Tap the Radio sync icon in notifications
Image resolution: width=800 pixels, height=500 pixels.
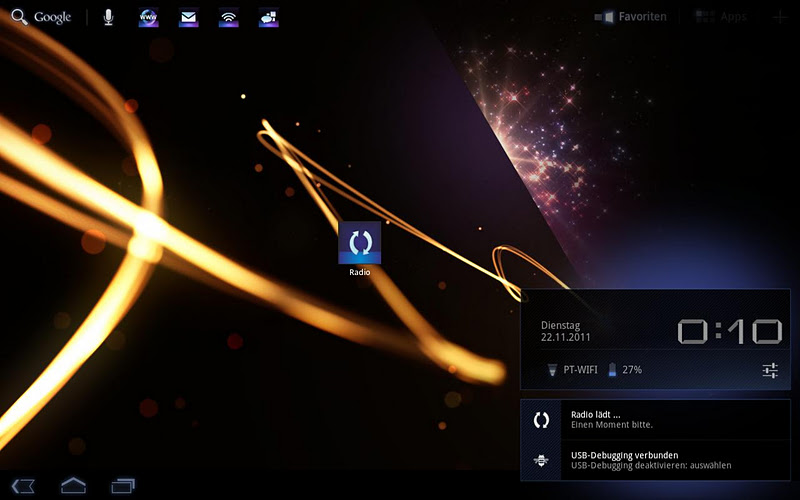tap(541, 420)
